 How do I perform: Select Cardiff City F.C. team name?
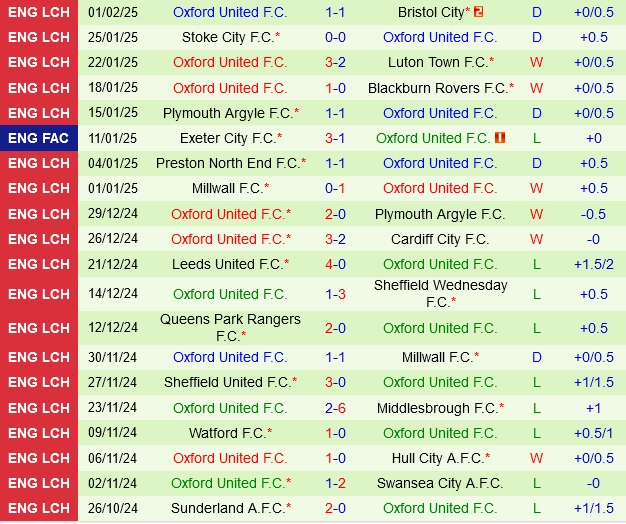[440, 239]
